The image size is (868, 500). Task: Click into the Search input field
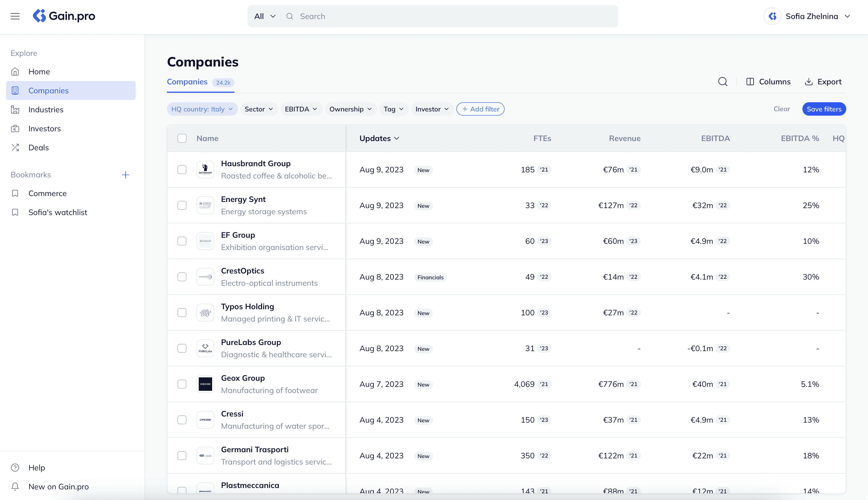[x=456, y=16]
